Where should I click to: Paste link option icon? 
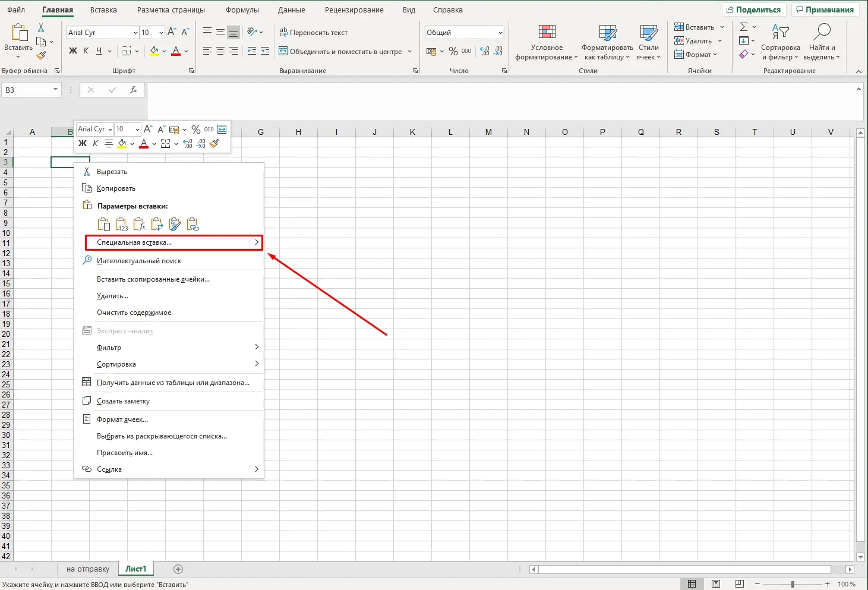pyautogui.click(x=192, y=224)
